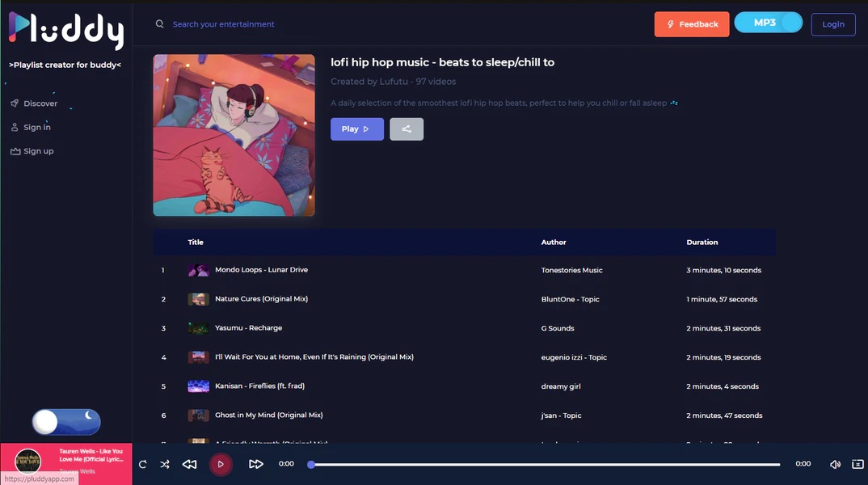This screenshot has width=868, height=485.
Task: Select Kanisan - Fireflies (ft. frad) track
Action: click(259, 386)
